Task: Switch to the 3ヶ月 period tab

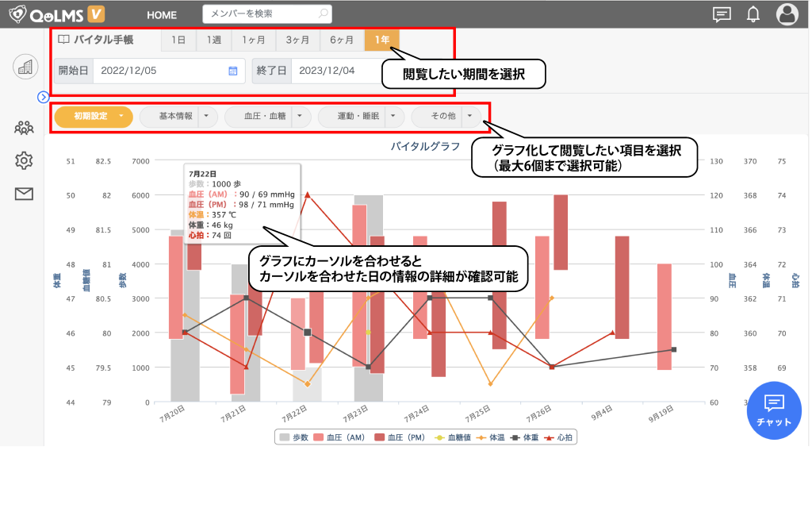Action: (297, 39)
